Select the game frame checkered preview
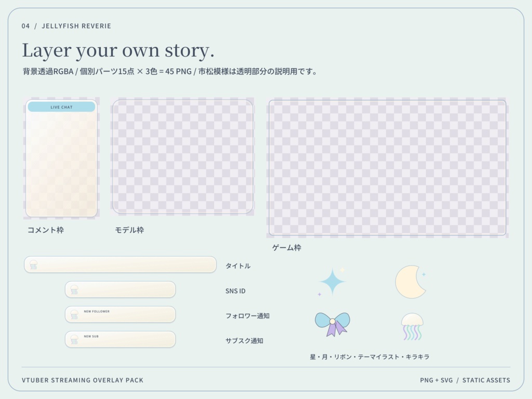Viewport: 532px width, 399px height. (388, 168)
